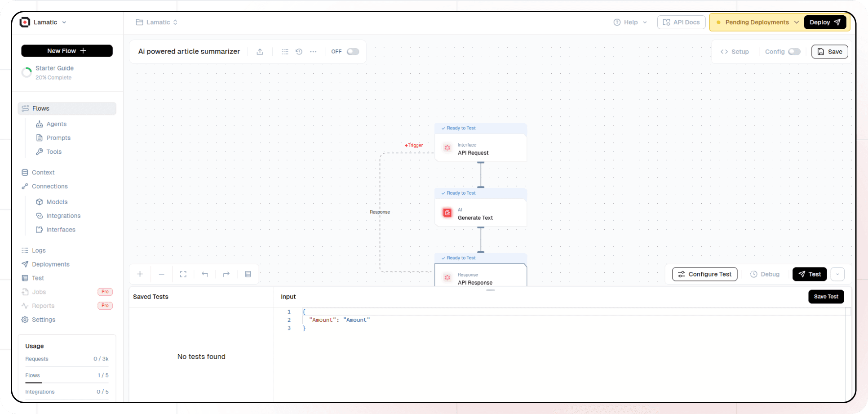
Task: Click the Deploy button
Action: (x=825, y=22)
